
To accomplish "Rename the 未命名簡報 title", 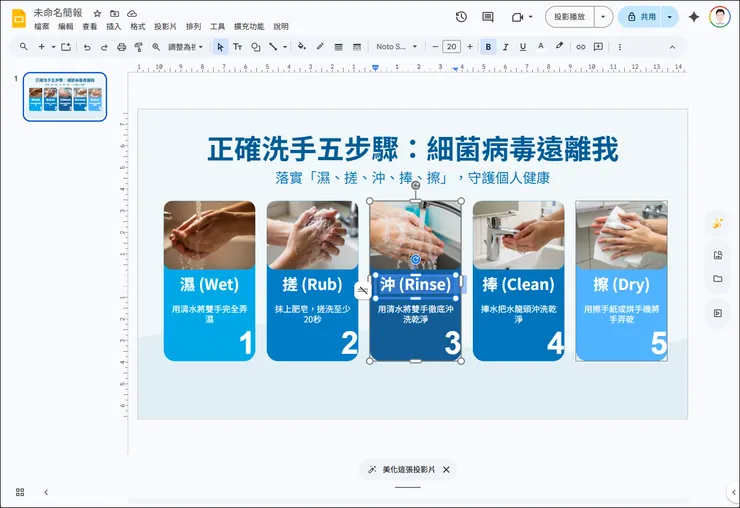I will tap(58, 13).
